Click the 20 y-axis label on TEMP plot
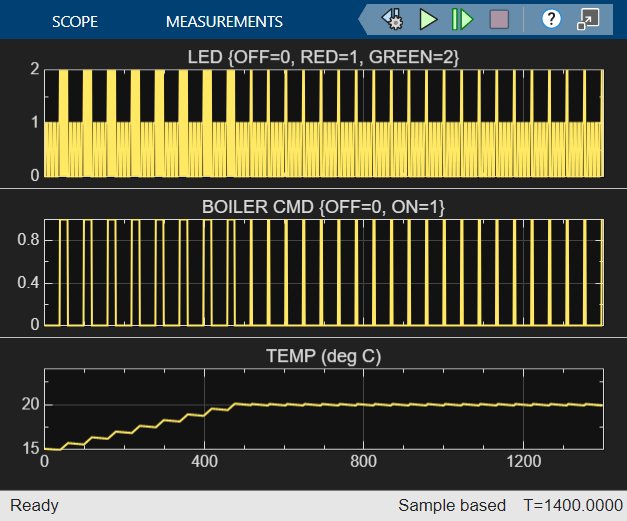Viewport: 627px width, 521px height. [30, 405]
